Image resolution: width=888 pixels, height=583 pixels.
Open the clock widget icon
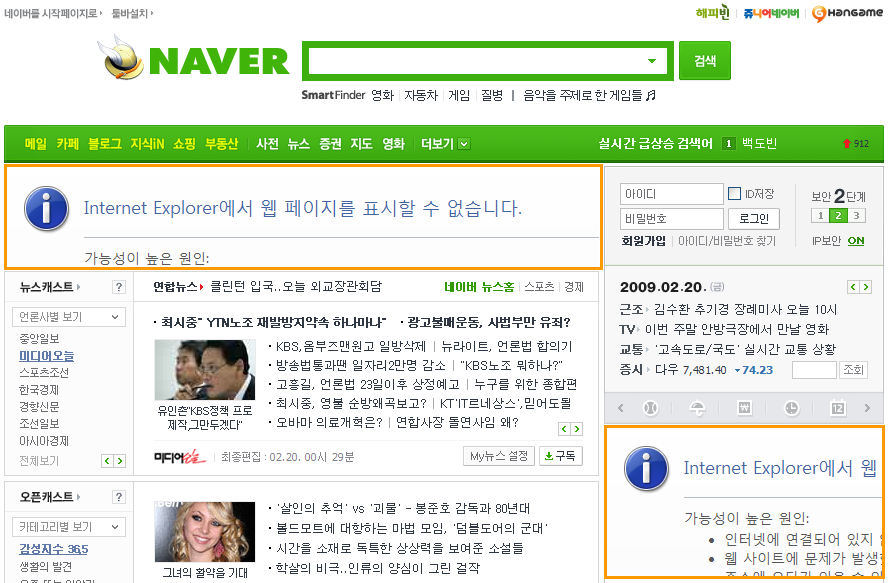(791, 408)
